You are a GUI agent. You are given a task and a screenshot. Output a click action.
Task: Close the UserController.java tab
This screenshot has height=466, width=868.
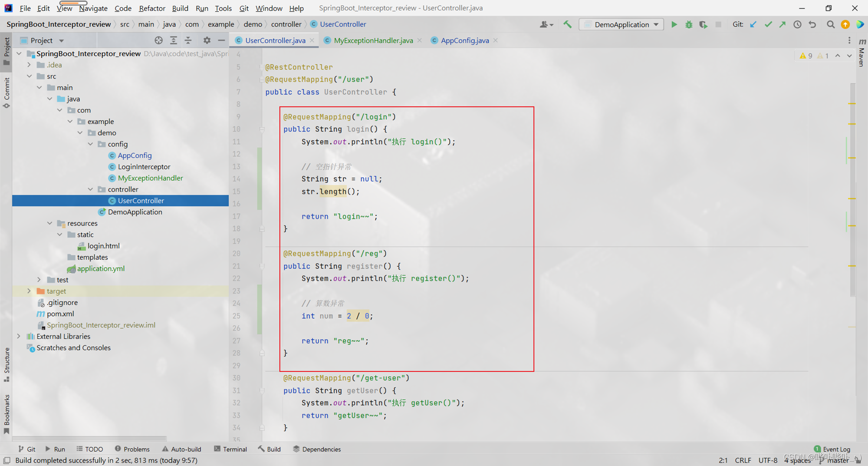[x=312, y=40]
